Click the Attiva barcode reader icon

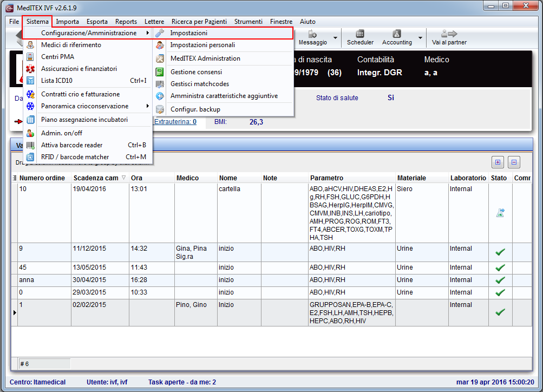pos(30,145)
